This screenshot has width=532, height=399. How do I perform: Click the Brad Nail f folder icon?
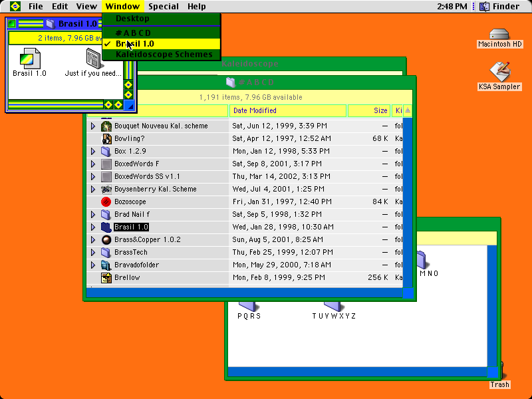106,214
